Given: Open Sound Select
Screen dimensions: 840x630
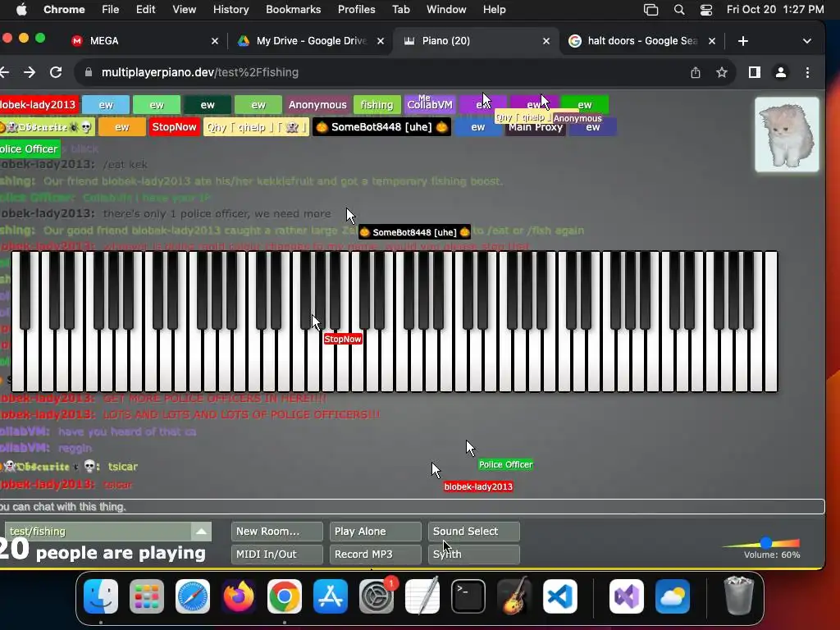Looking at the screenshot, I should tap(473, 532).
